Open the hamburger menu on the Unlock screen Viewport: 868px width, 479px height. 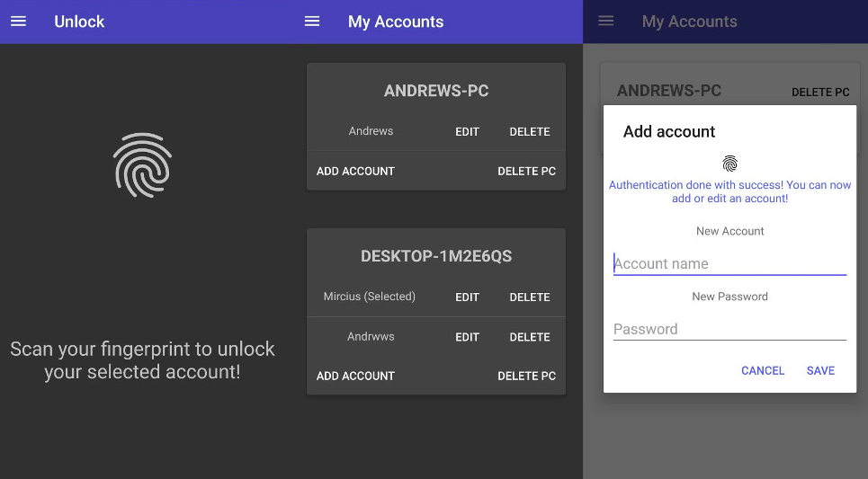click(x=18, y=22)
